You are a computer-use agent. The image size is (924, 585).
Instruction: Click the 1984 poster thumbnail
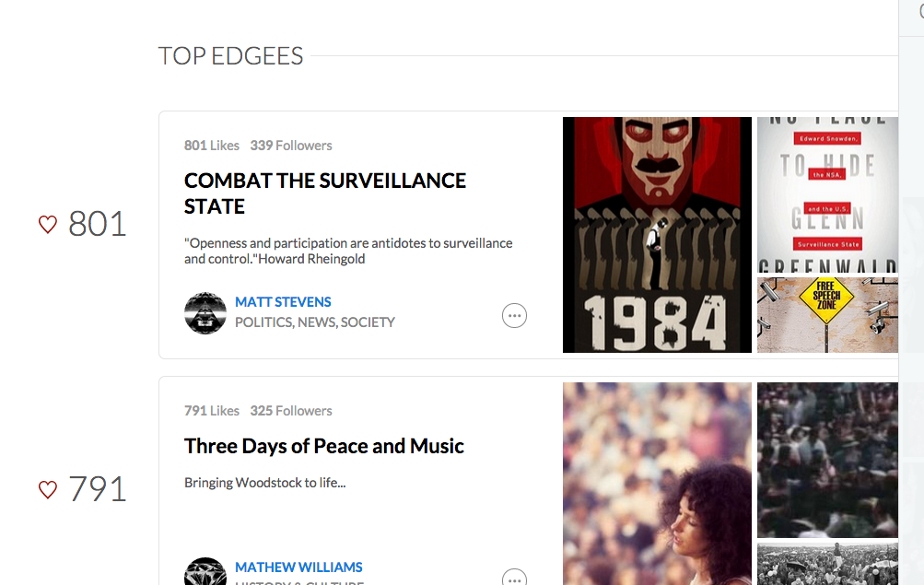[657, 235]
